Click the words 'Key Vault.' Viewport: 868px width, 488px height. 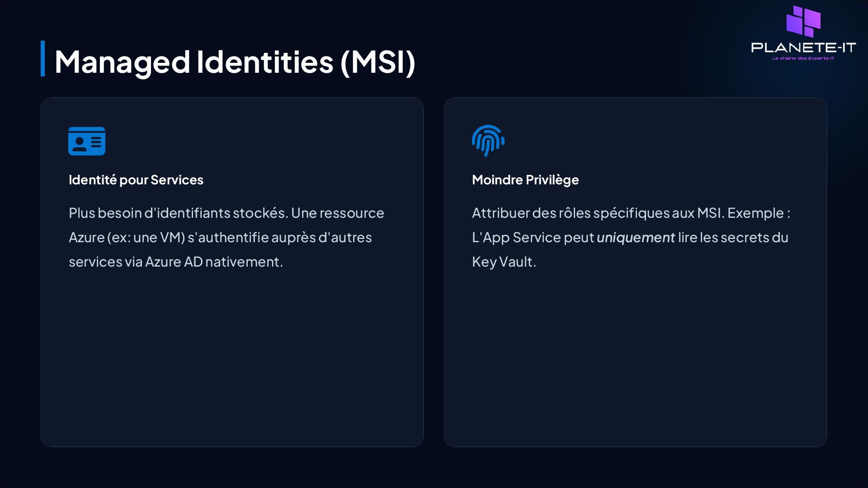(504, 262)
